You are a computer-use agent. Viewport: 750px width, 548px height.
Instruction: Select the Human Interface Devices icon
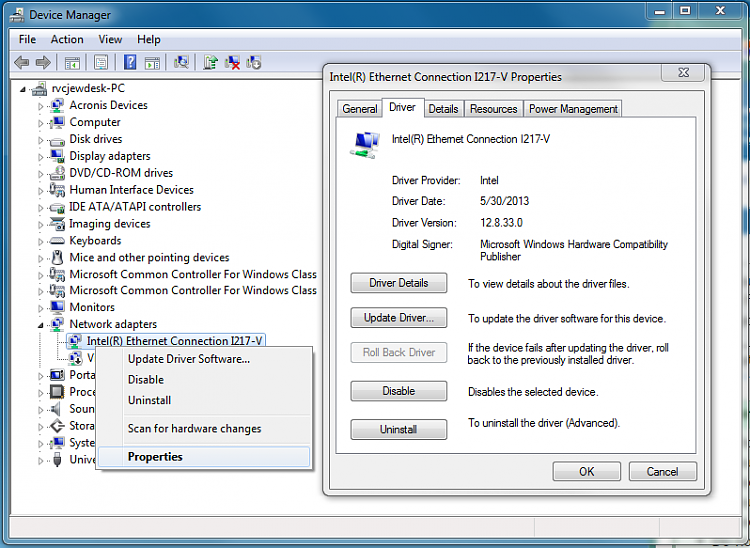pos(57,190)
